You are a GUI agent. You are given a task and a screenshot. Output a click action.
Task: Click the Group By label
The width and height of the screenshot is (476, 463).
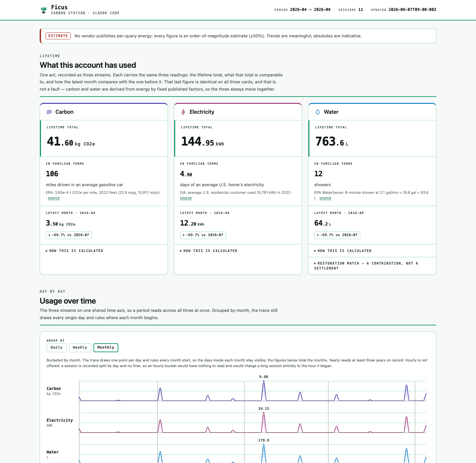pyautogui.click(x=56, y=341)
